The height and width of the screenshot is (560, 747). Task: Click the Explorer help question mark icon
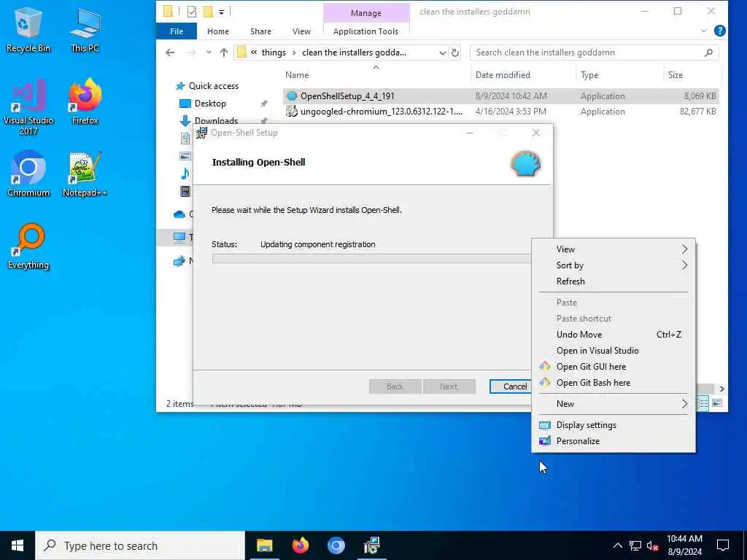[x=719, y=31]
